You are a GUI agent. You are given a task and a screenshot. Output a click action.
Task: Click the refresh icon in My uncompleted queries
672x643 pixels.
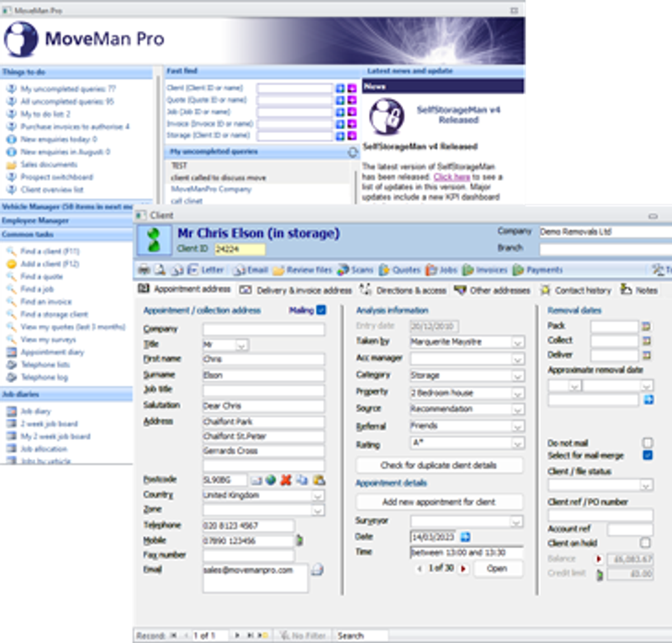(x=352, y=152)
